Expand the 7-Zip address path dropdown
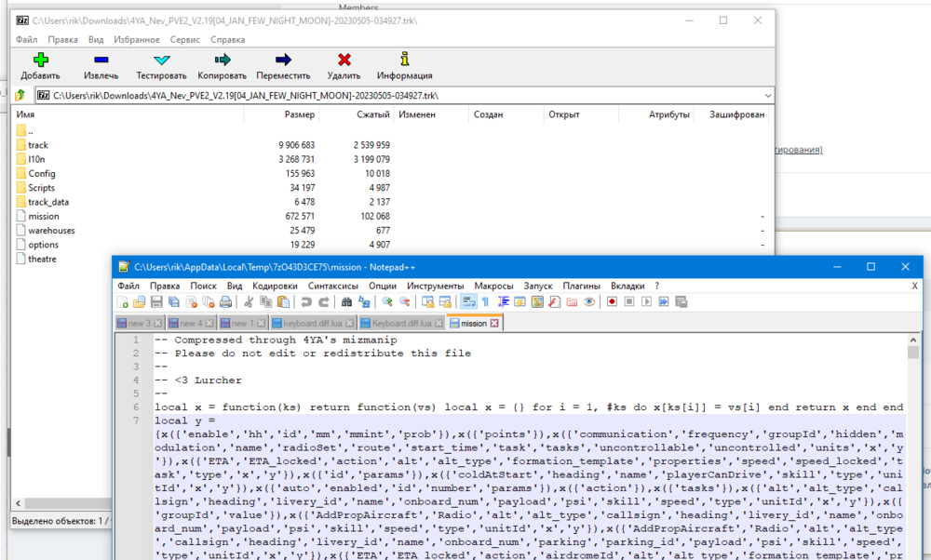Image resolution: width=931 pixels, height=560 pixels. (x=766, y=95)
